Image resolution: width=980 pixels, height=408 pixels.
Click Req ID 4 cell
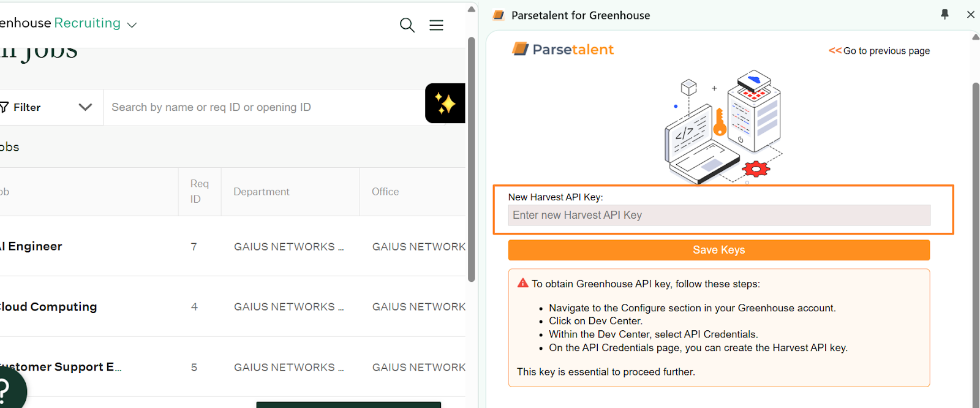pyautogui.click(x=194, y=307)
